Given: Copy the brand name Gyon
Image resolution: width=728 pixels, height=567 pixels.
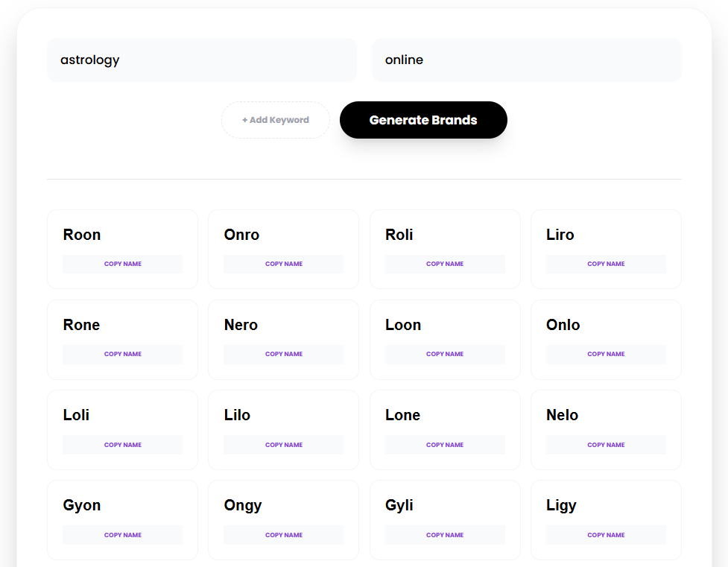Looking at the screenshot, I should [122, 534].
